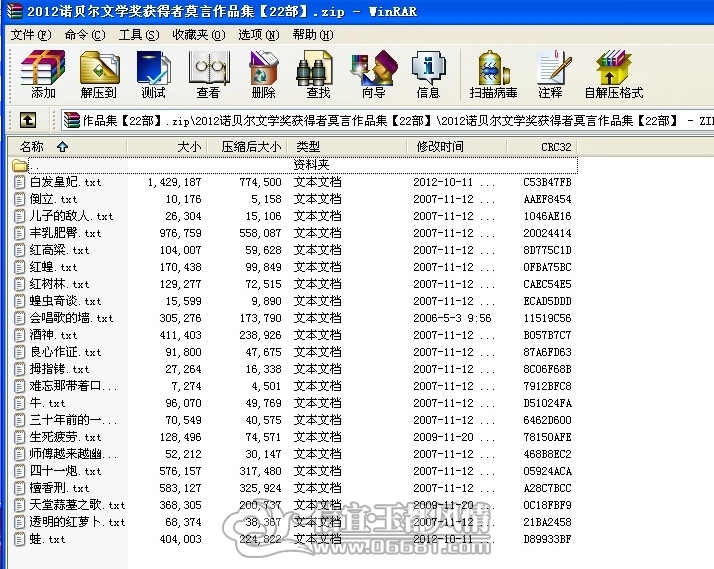Click the modified date 2006-5-3 9:56
714x569 pixels.
click(x=452, y=318)
